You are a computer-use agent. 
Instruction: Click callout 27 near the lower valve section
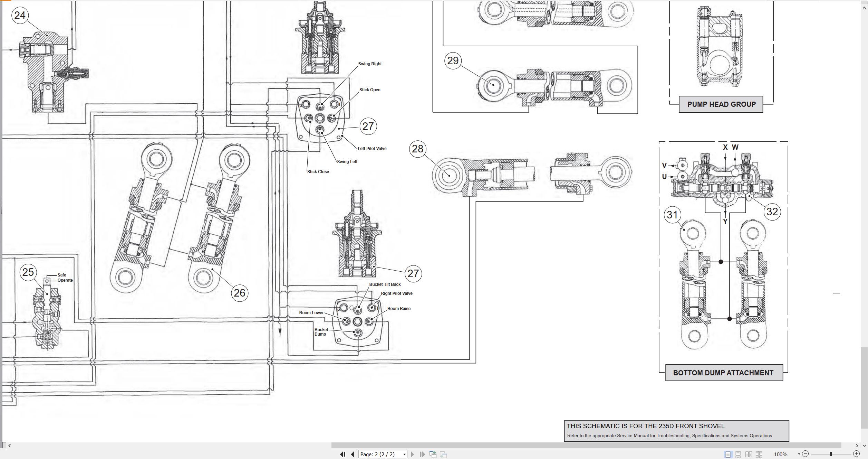tap(413, 273)
